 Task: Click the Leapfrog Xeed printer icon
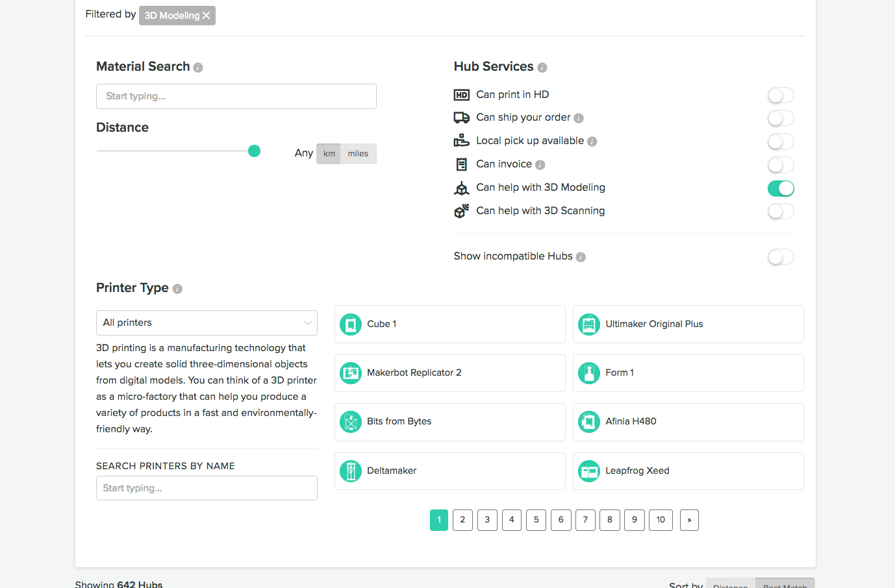coord(589,471)
